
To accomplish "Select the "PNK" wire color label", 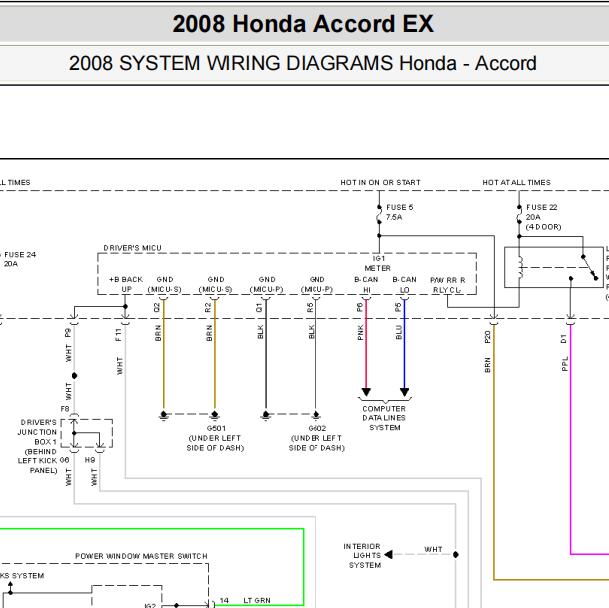I will pyautogui.click(x=360, y=333).
